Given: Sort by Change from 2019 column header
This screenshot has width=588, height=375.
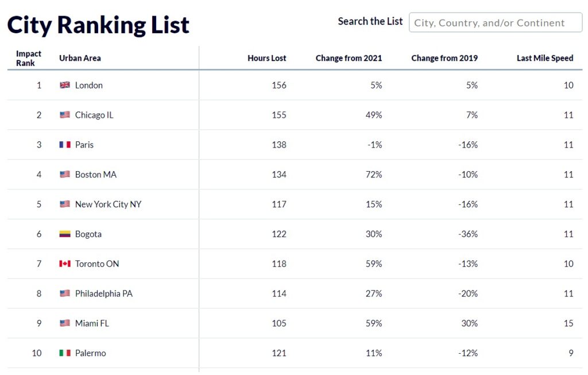Looking at the screenshot, I should [444, 58].
